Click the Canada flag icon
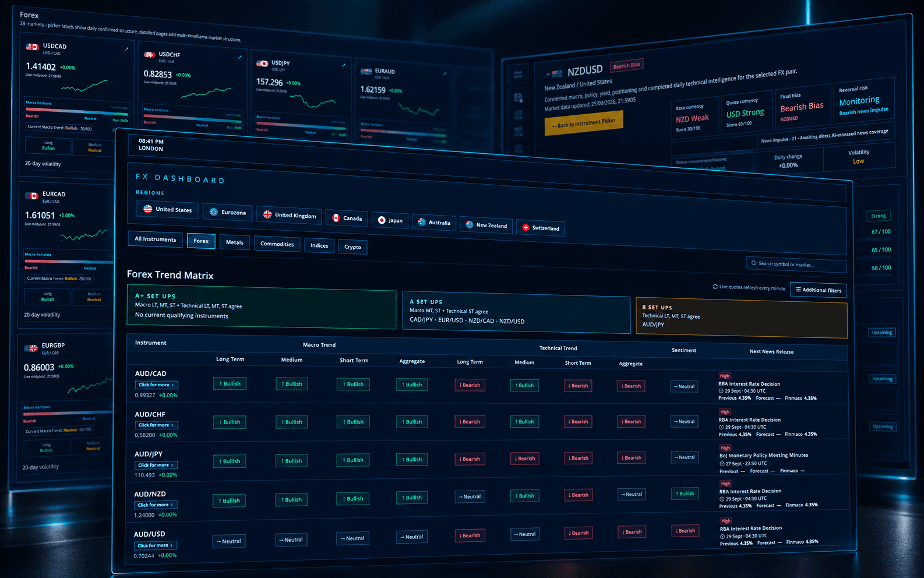Screen dimensions: 924x578 pos(336,218)
